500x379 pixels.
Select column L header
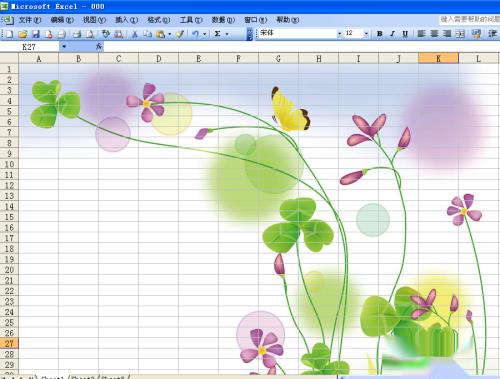(x=479, y=59)
